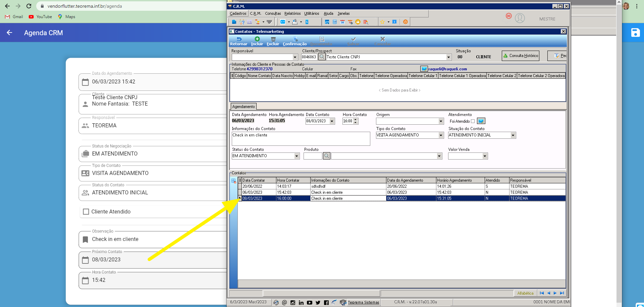This screenshot has width=644, height=307.
Task: Click Teorema Sistemas link in status bar
Action: point(364,302)
